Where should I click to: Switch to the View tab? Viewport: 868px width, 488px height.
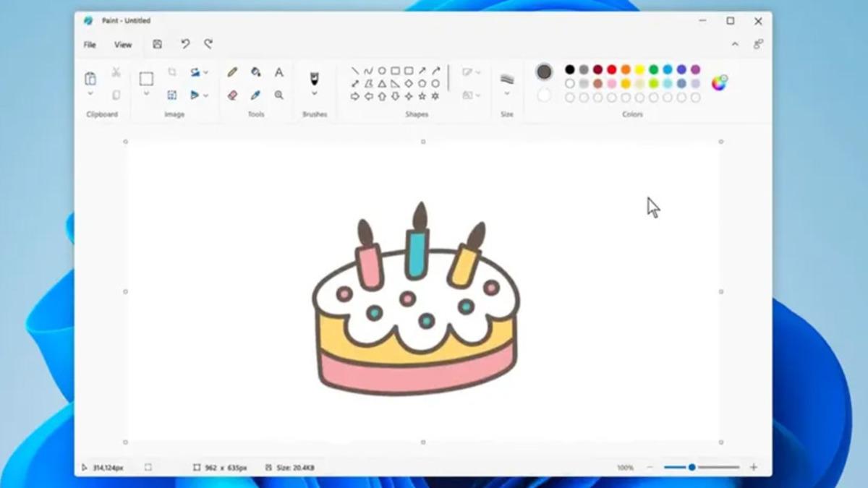pyautogui.click(x=122, y=44)
